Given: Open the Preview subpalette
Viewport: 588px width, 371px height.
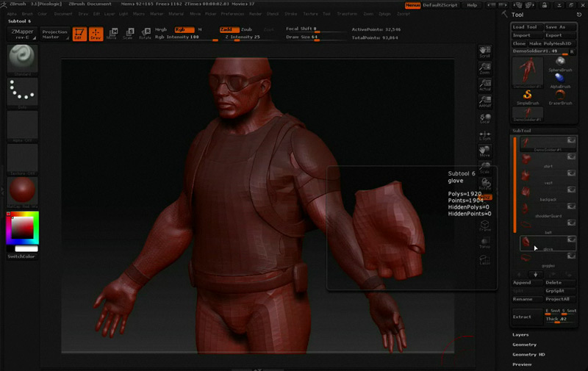Looking at the screenshot, I should coord(522,364).
